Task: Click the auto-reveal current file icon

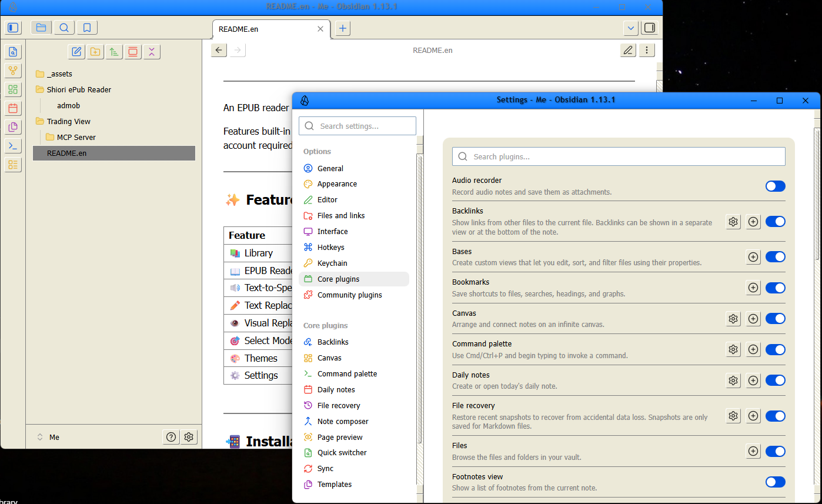Action: click(x=133, y=52)
